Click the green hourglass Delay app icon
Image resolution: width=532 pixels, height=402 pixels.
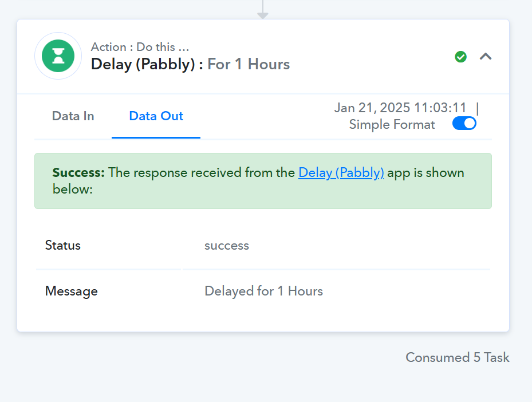point(58,56)
